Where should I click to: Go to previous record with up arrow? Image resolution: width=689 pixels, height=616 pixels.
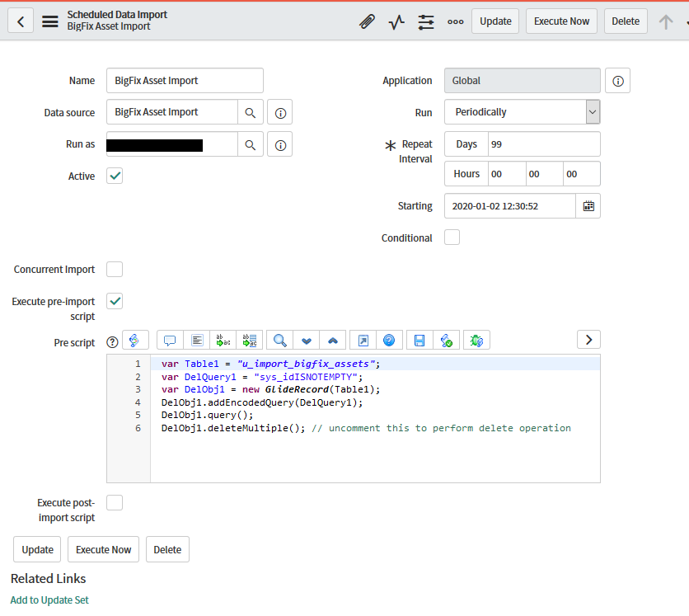coord(666,21)
